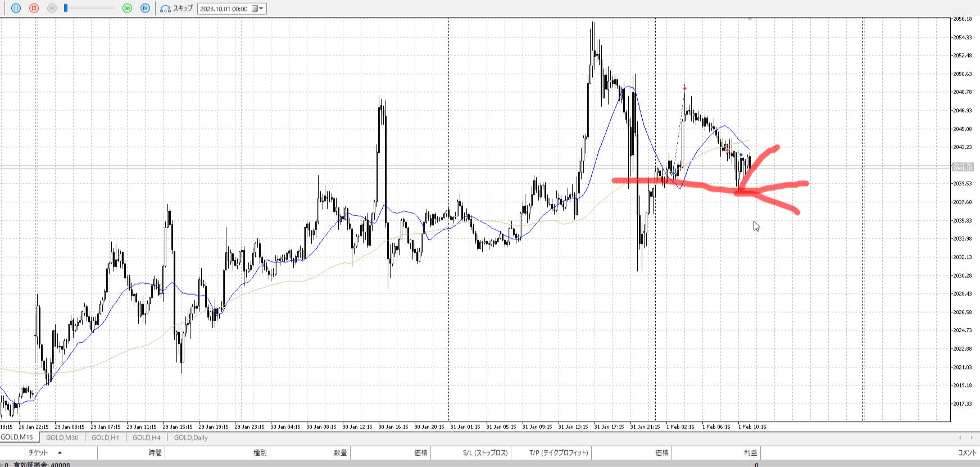Viewport: 980px width, 467px height.
Task: Pause the backtest playback
Action: 16,8
